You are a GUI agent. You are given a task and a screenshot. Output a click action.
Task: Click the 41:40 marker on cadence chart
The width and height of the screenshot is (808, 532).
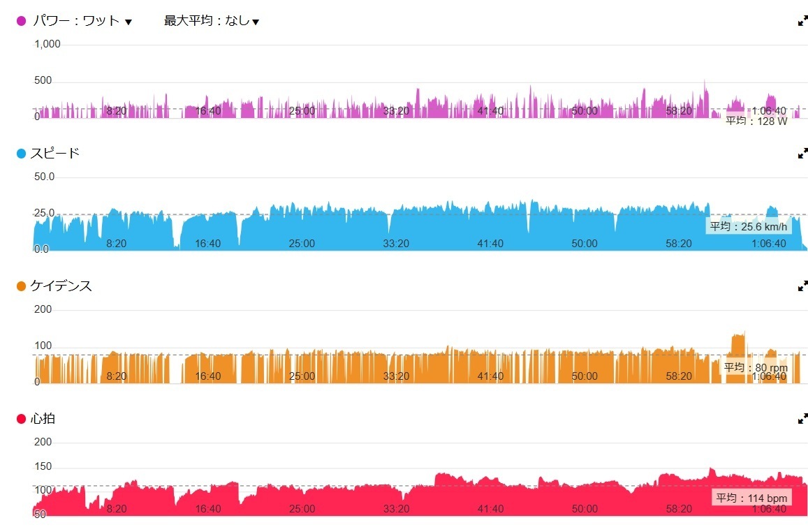(x=490, y=376)
